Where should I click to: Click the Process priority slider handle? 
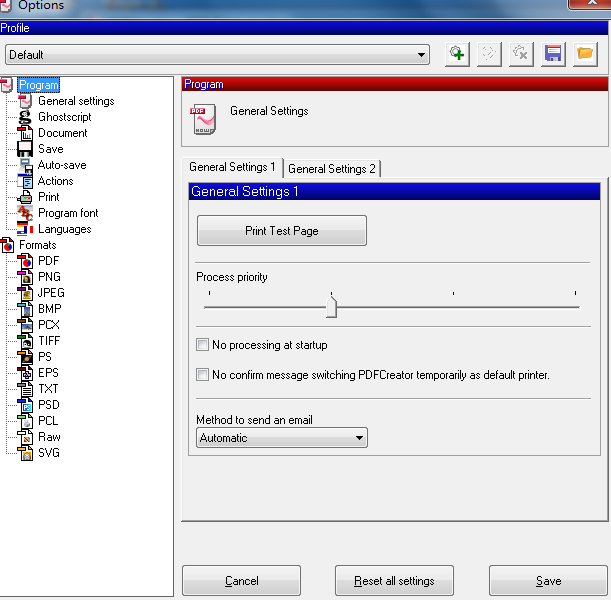tap(331, 306)
